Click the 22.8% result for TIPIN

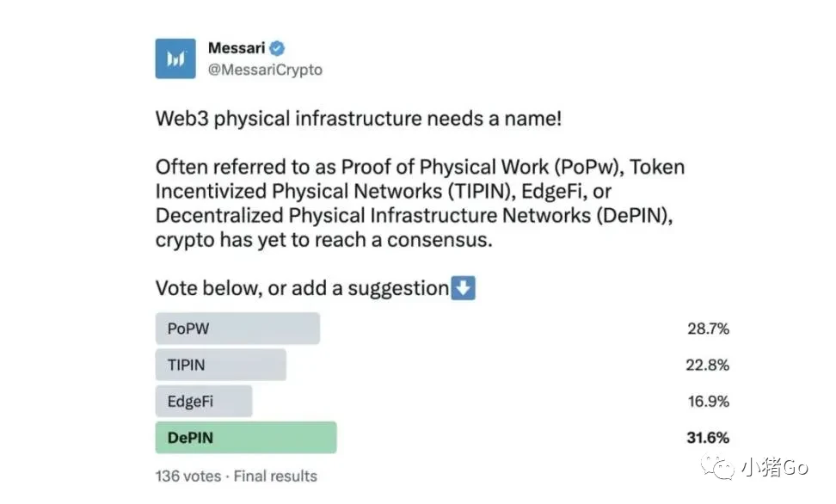coord(707,365)
